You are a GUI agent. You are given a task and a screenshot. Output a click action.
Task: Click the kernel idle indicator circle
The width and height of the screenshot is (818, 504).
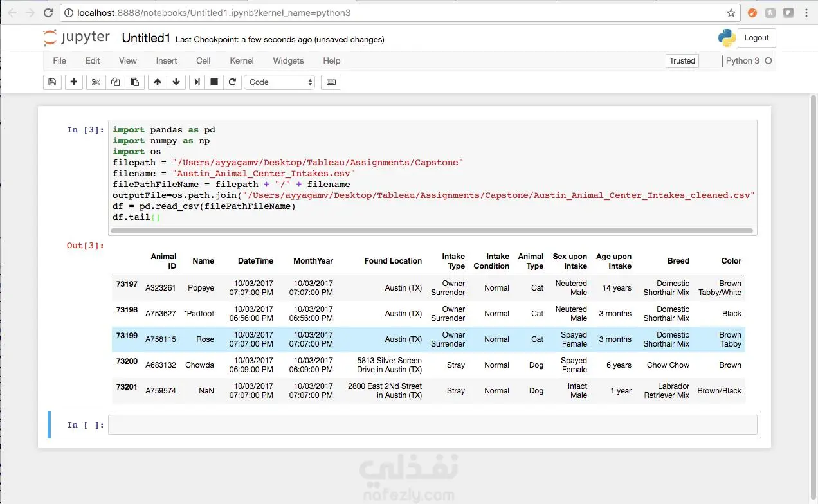tap(768, 60)
